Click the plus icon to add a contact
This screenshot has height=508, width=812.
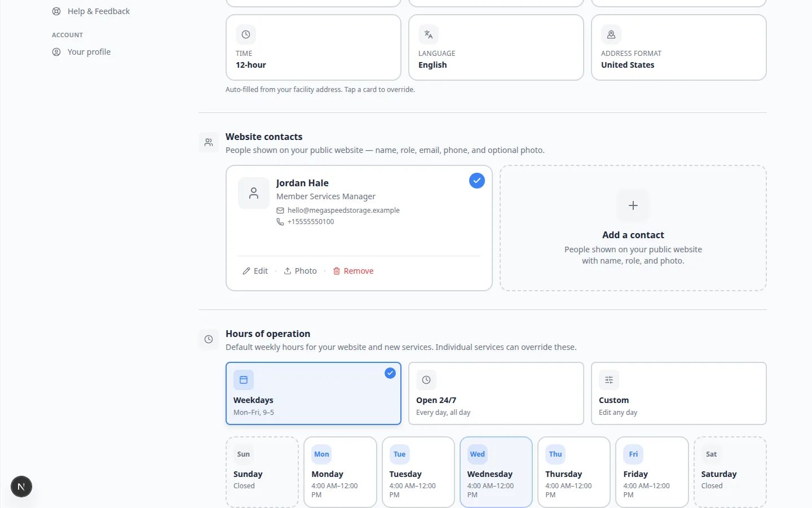tap(633, 205)
